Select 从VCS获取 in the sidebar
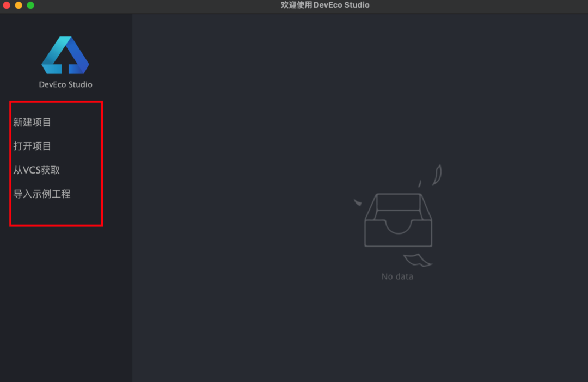 click(x=36, y=170)
